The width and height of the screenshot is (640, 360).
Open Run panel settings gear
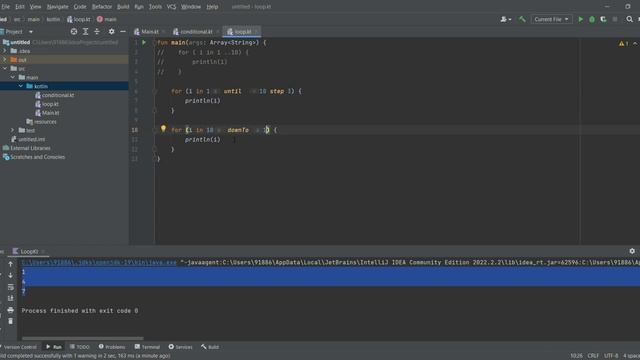[632, 251]
